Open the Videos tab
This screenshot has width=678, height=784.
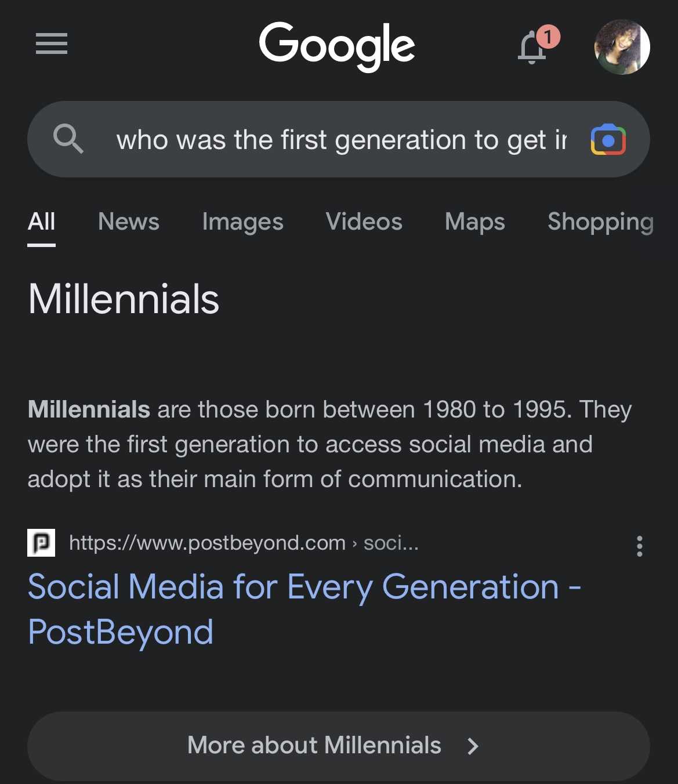(364, 222)
